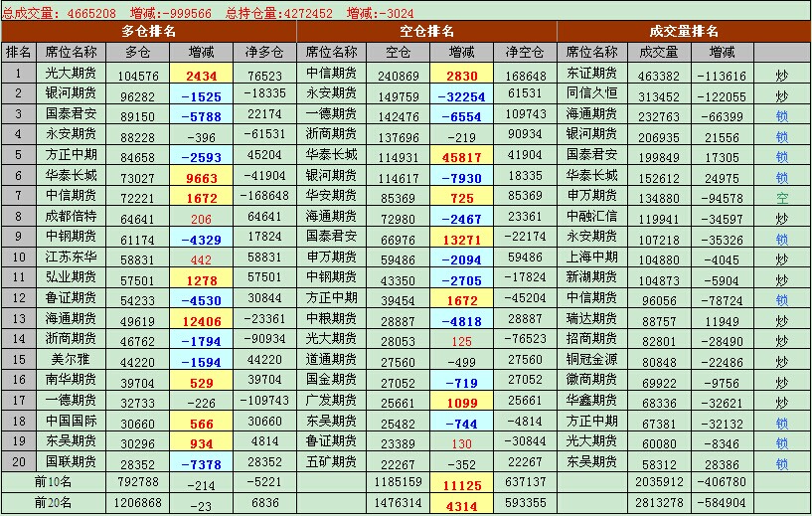Click the 前10名 summary row label
This screenshot has width=812, height=516.
53,482
